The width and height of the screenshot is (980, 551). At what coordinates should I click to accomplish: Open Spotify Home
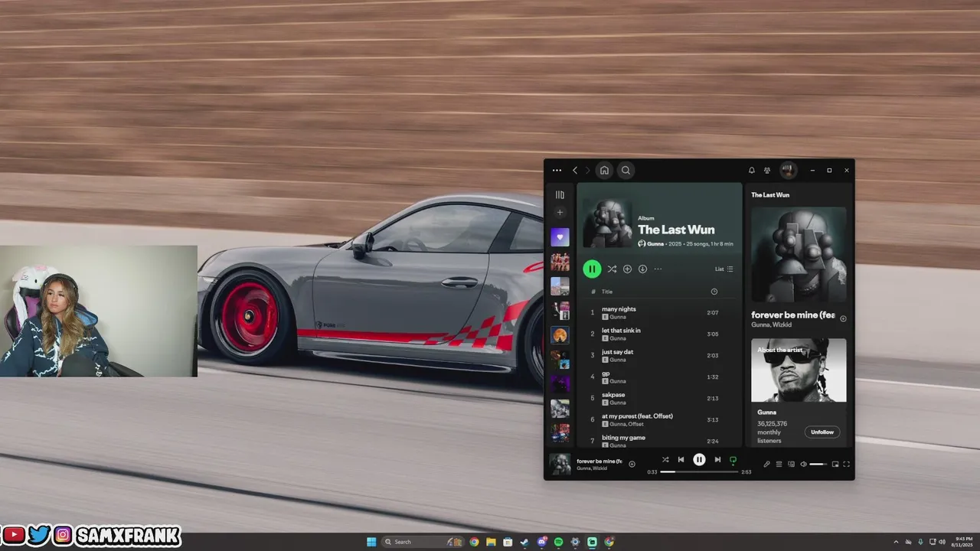pos(604,171)
